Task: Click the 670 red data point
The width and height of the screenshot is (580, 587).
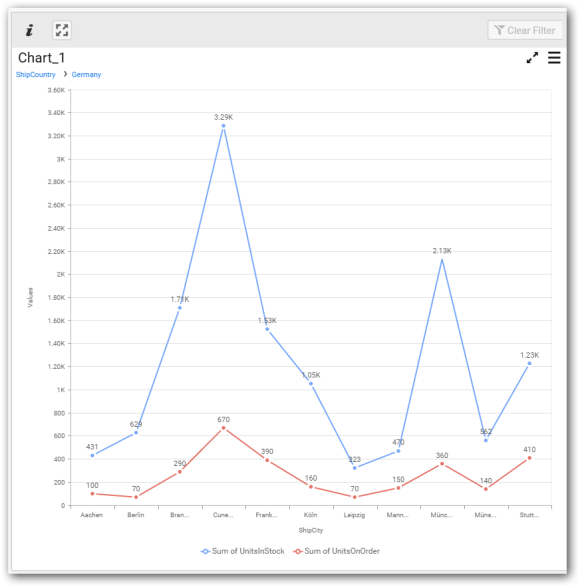Action: pos(223,428)
